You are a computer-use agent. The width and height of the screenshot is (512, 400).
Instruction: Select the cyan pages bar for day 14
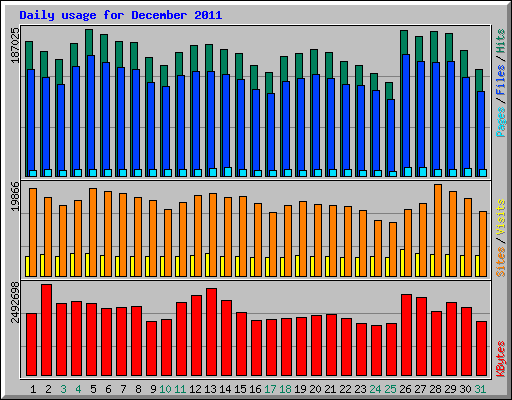point(228,172)
